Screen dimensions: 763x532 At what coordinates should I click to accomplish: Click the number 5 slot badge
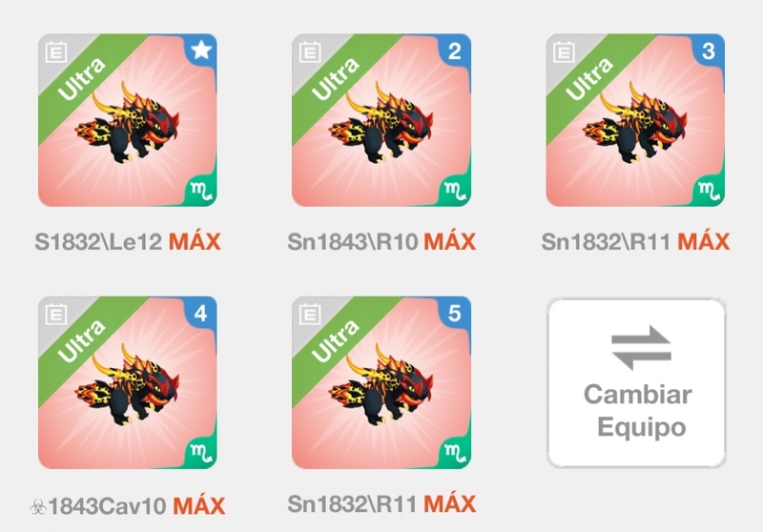pos(455,313)
